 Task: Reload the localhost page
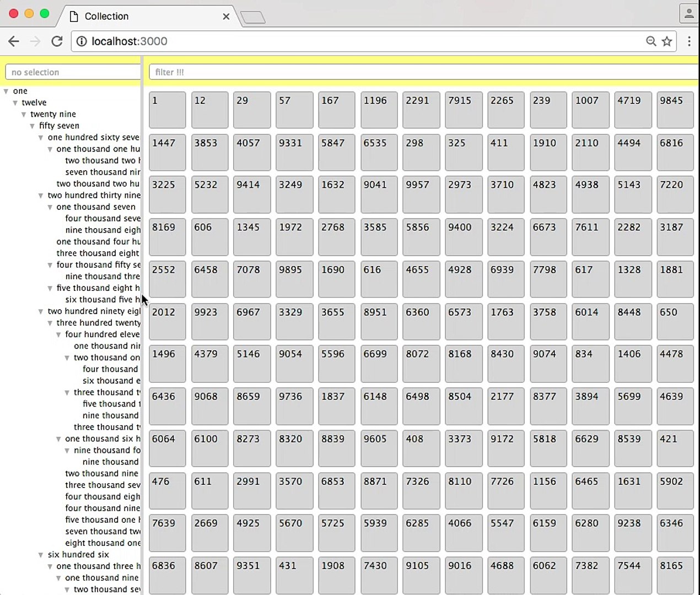tap(57, 41)
